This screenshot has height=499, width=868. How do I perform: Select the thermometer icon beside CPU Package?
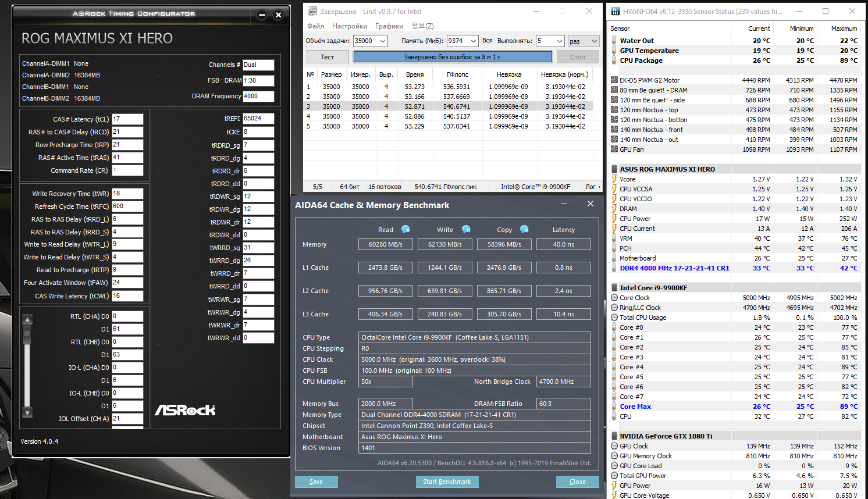click(614, 60)
